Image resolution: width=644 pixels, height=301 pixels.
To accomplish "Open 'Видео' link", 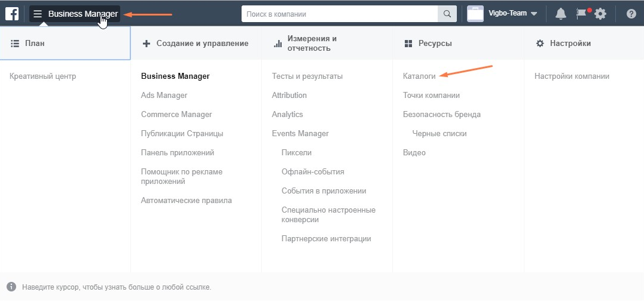I will click(x=414, y=152).
